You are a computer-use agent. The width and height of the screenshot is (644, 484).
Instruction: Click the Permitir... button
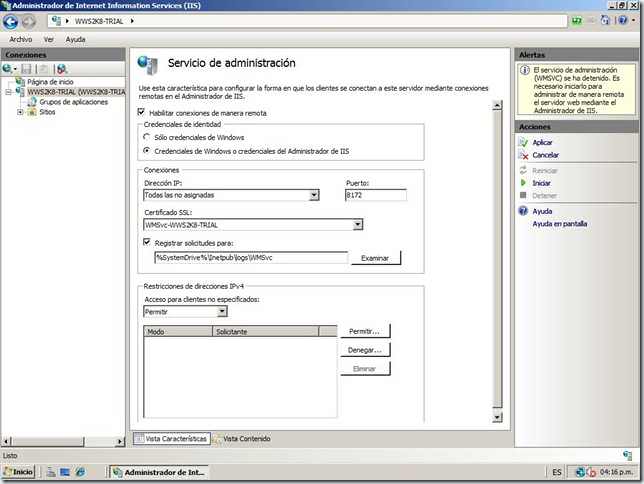click(x=365, y=331)
